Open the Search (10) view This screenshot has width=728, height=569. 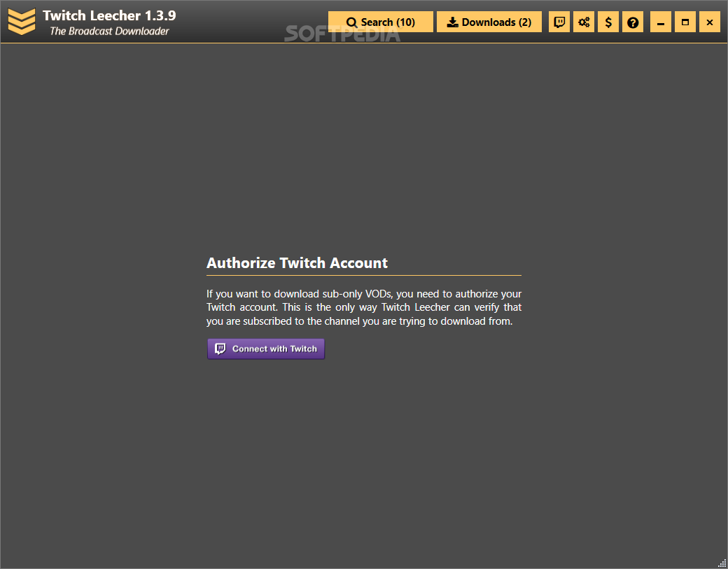click(x=380, y=22)
